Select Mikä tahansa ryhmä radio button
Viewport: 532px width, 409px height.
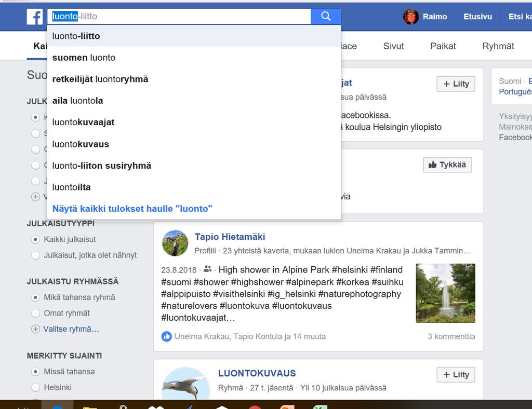pos(35,297)
